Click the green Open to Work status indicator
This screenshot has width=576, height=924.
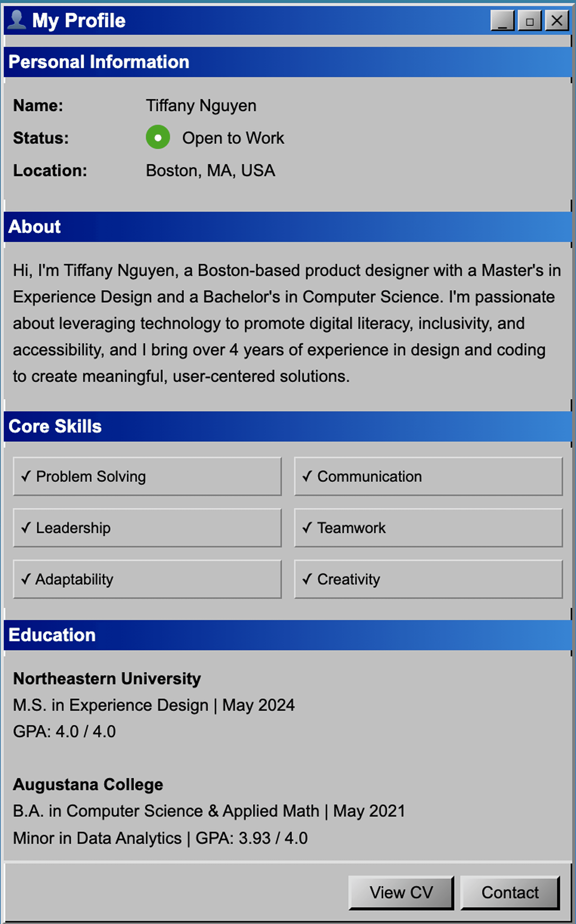click(158, 137)
